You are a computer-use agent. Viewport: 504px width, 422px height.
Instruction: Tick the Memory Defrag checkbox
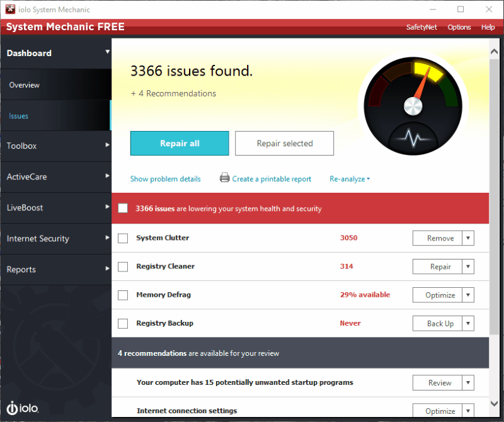pos(123,295)
